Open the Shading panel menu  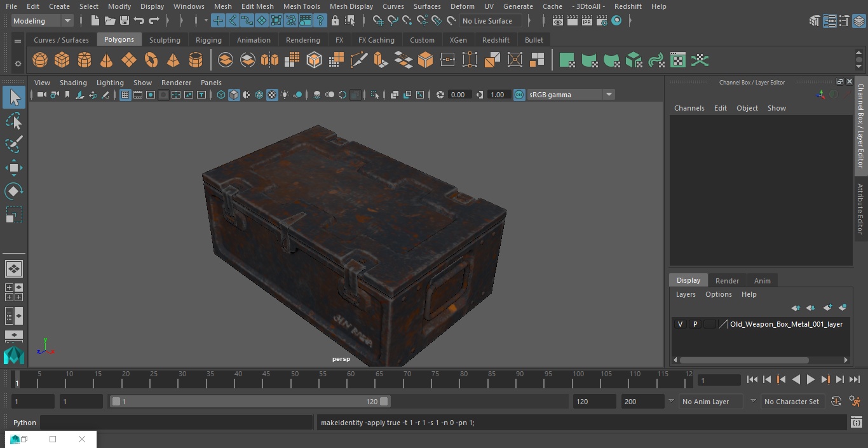73,83
